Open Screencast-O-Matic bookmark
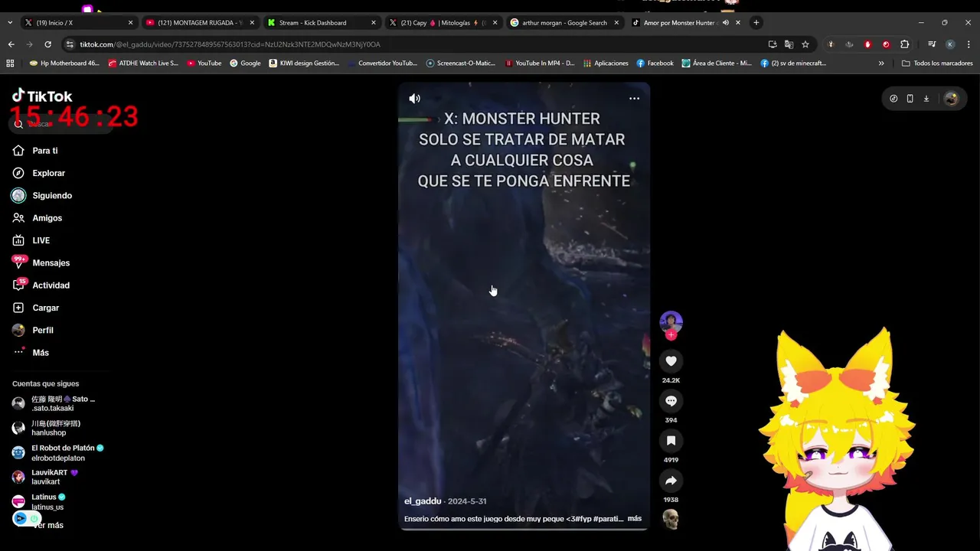980x551 pixels. click(x=461, y=64)
